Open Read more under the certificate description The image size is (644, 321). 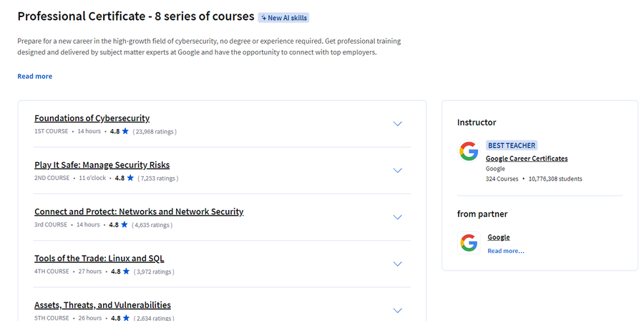pyautogui.click(x=35, y=77)
